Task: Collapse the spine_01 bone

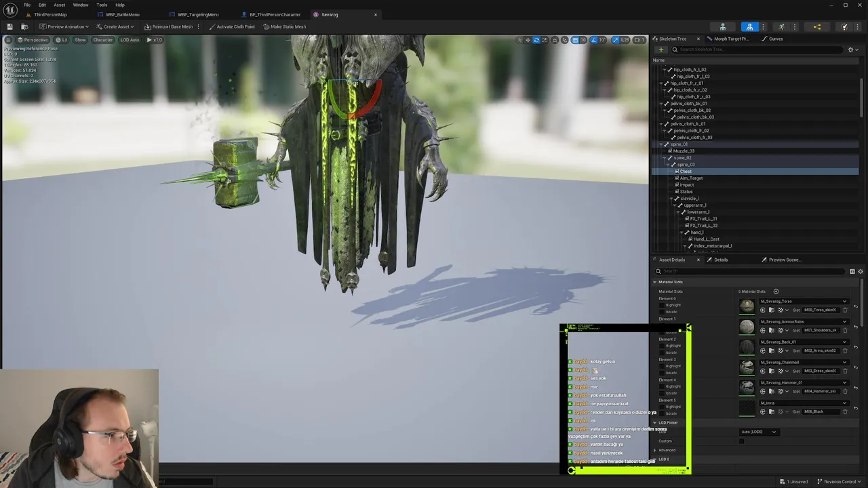Action: 660,144
